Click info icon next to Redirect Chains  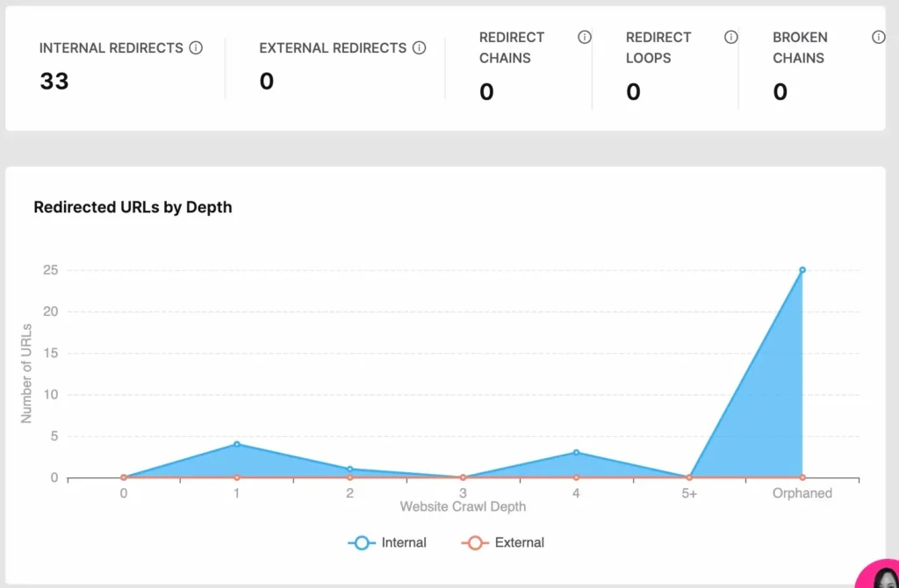pyautogui.click(x=585, y=37)
